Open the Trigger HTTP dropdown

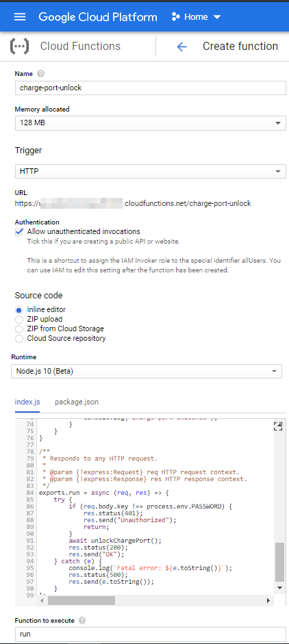151,171
